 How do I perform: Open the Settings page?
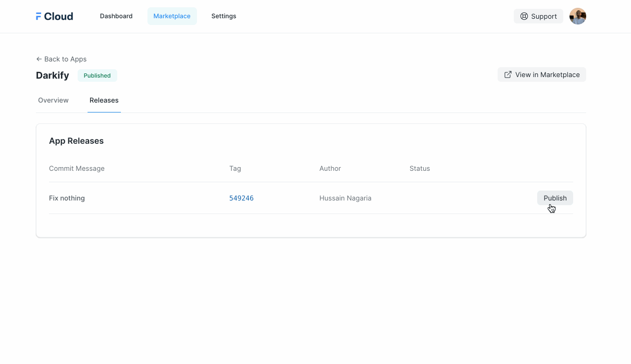tap(224, 16)
